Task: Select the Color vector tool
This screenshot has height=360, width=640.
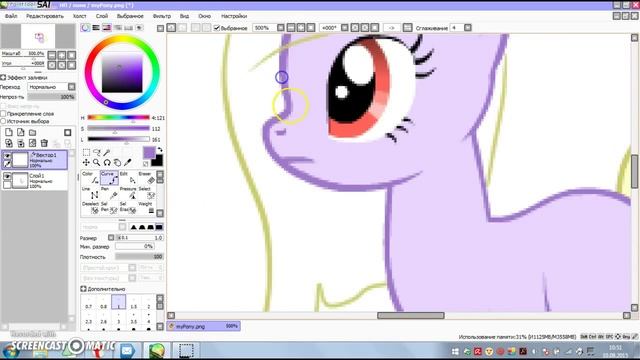Action: [90, 178]
